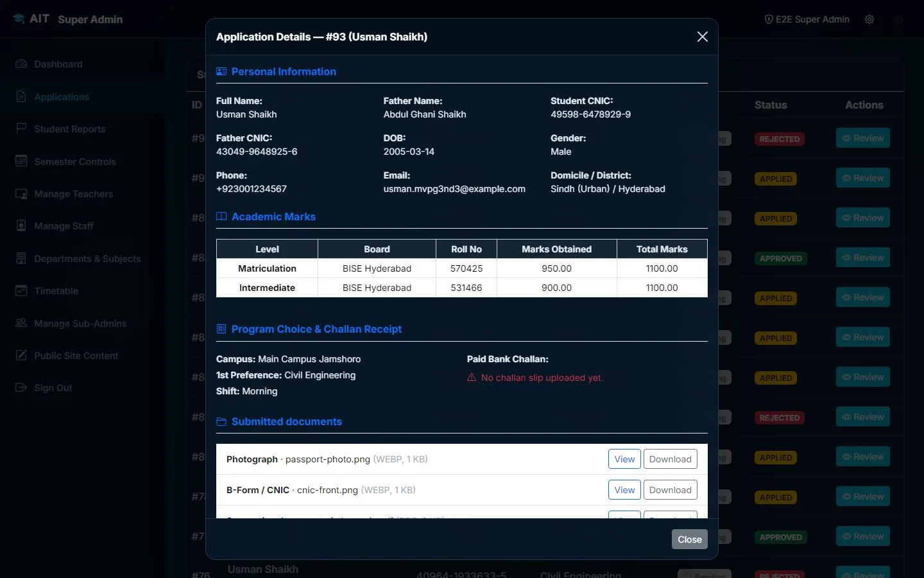Click the Academic Marks book icon

tap(221, 217)
